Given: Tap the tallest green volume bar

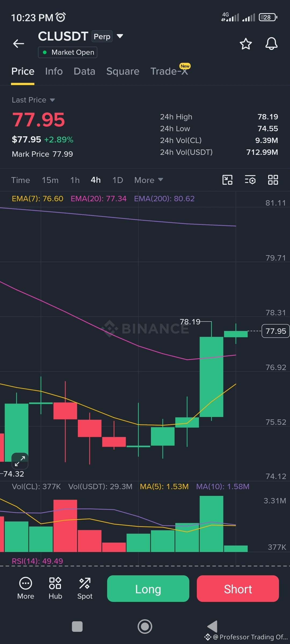Looking at the screenshot, I should click(x=212, y=524).
